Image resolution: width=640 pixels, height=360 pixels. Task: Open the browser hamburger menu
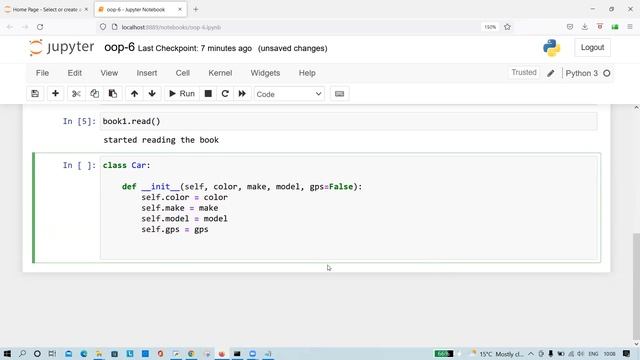click(630, 27)
